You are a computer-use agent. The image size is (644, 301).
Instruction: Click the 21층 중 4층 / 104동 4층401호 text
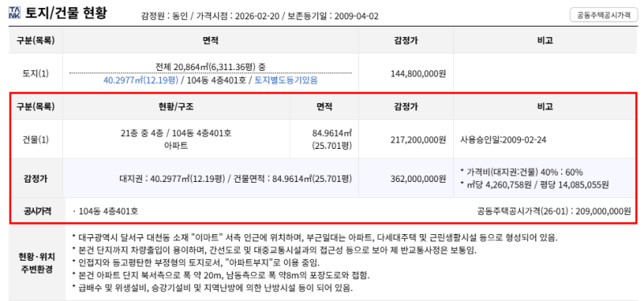(175, 133)
